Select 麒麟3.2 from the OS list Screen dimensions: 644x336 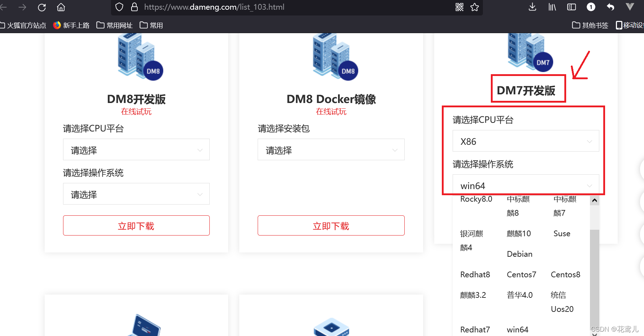(x=473, y=295)
